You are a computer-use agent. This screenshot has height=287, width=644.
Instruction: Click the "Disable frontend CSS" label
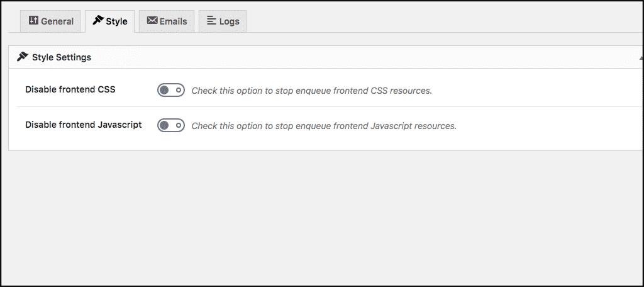(x=70, y=89)
